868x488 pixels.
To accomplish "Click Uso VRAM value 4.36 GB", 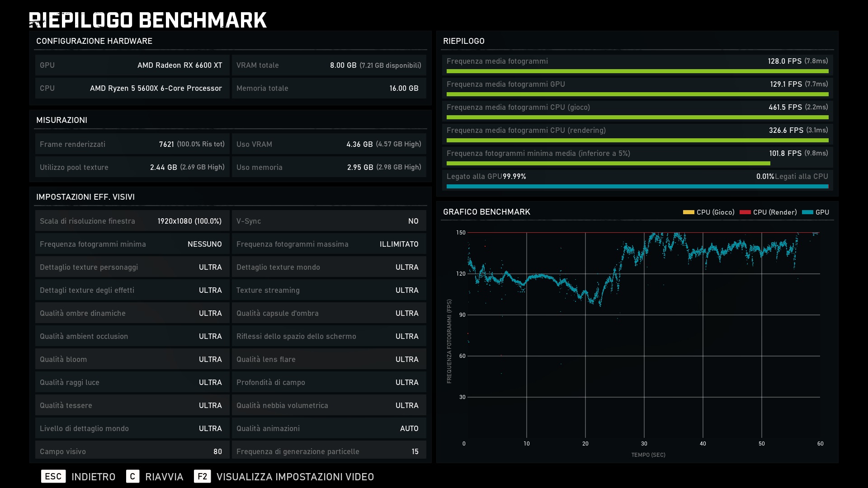I will tap(359, 144).
